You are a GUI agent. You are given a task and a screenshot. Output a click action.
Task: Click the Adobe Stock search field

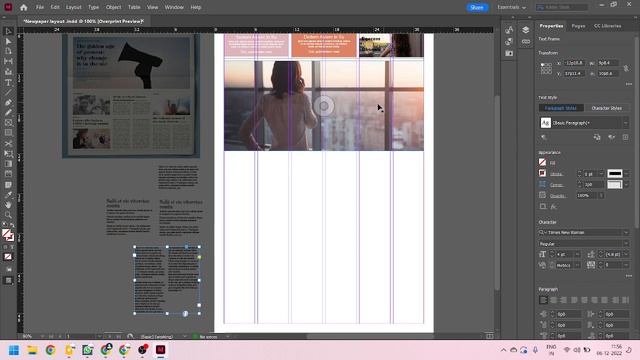click(562, 7)
